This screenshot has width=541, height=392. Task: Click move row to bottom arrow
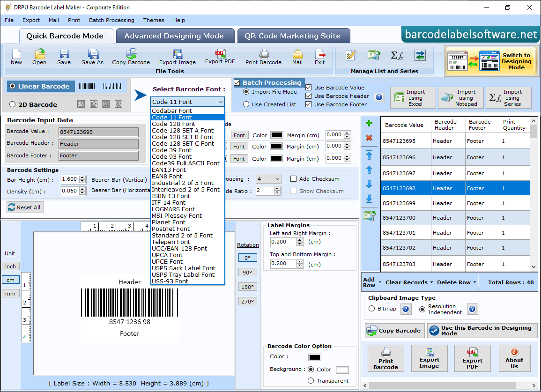click(369, 199)
